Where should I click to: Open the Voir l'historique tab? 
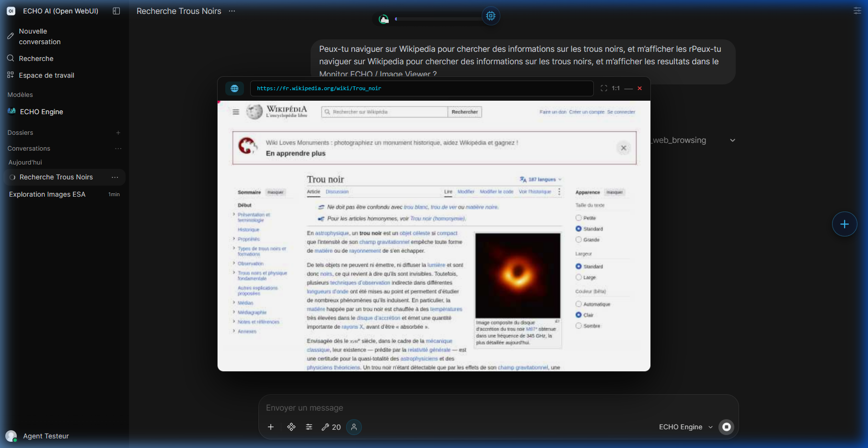click(535, 192)
